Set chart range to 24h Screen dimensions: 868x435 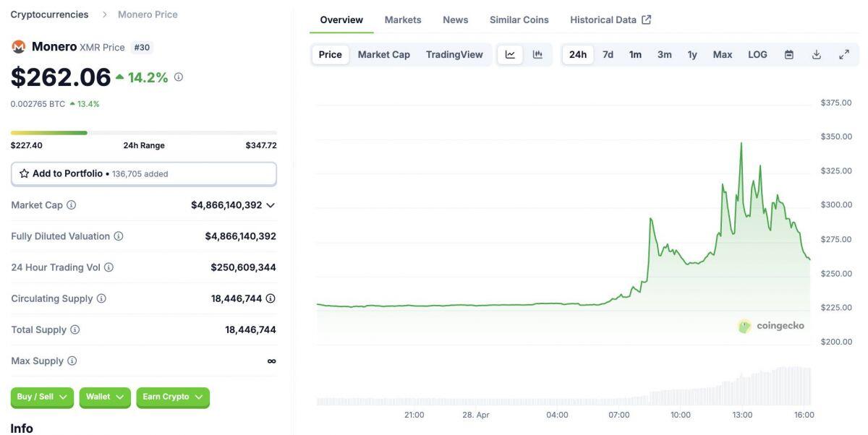pyautogui.click(x=578, y=54)
